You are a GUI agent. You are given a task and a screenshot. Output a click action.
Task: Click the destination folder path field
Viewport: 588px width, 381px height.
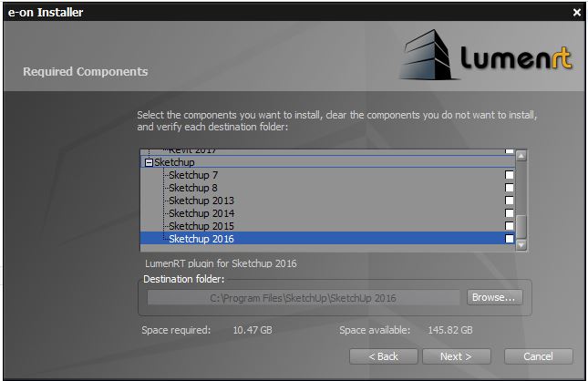click(303, 298)
